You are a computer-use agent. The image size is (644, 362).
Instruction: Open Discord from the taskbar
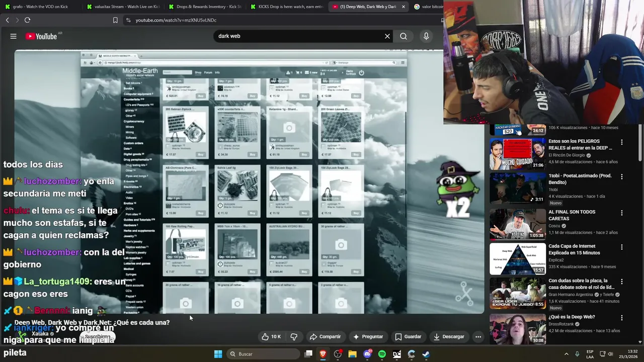point(367,354)
